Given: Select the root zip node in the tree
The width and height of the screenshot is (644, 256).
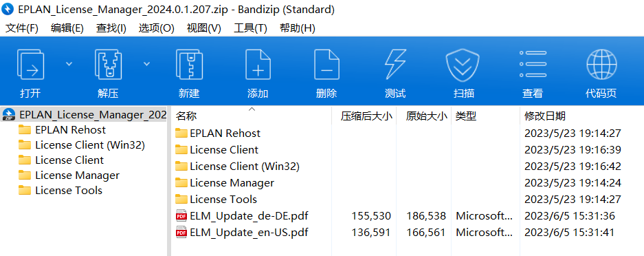Looking at the screenshot, I should (85, 114).
